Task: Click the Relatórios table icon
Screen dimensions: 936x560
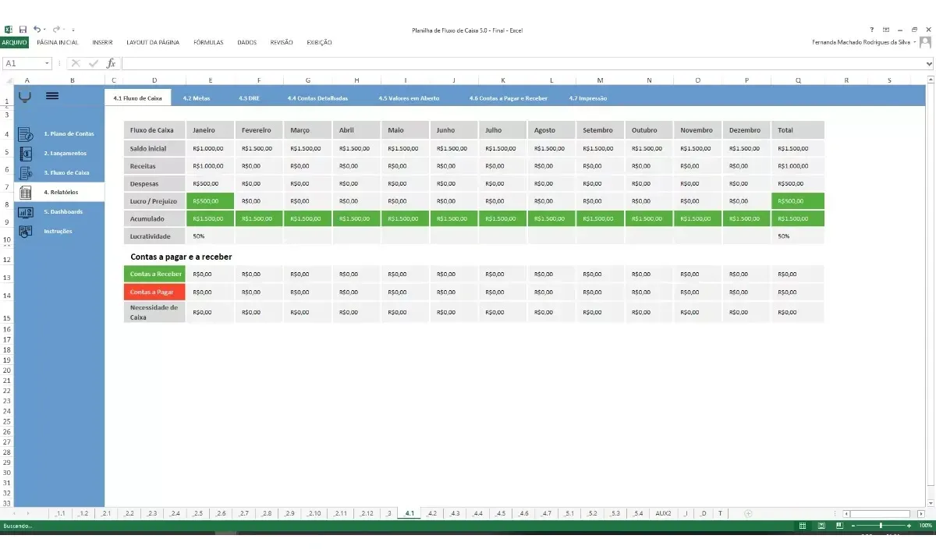Action: coord(25,193)
